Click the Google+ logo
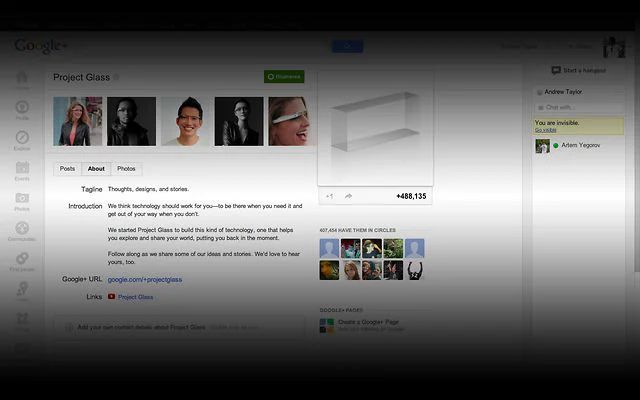This screenshot has height=400, width=640. (x=40, y=46)
